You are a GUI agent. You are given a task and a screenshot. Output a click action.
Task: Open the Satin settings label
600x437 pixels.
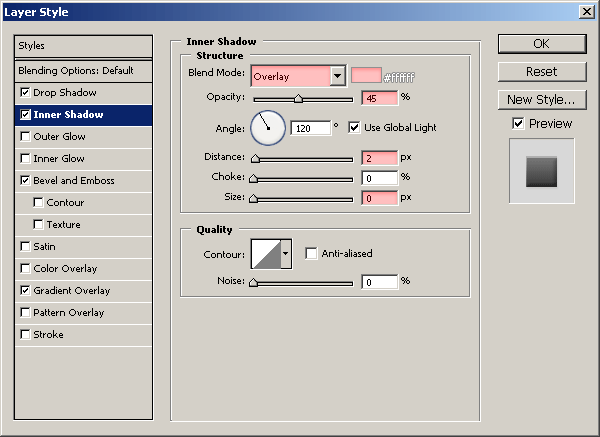point(44,246)
